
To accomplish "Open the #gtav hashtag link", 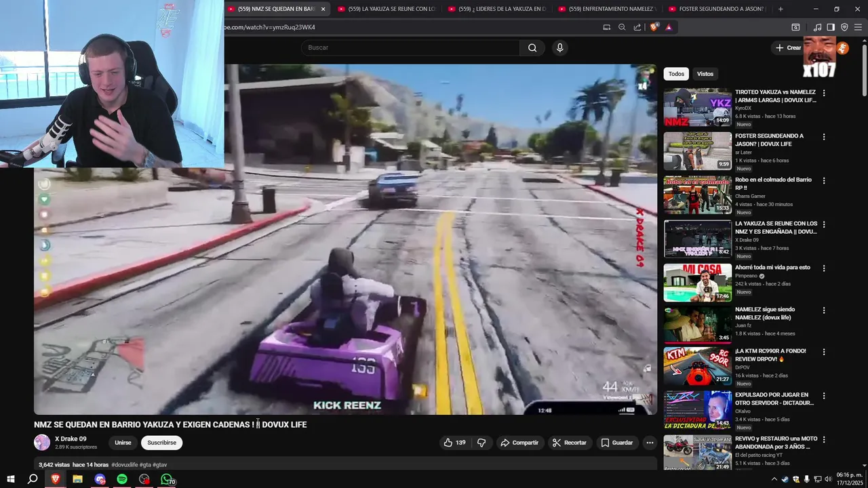I will tap(160, 465).
